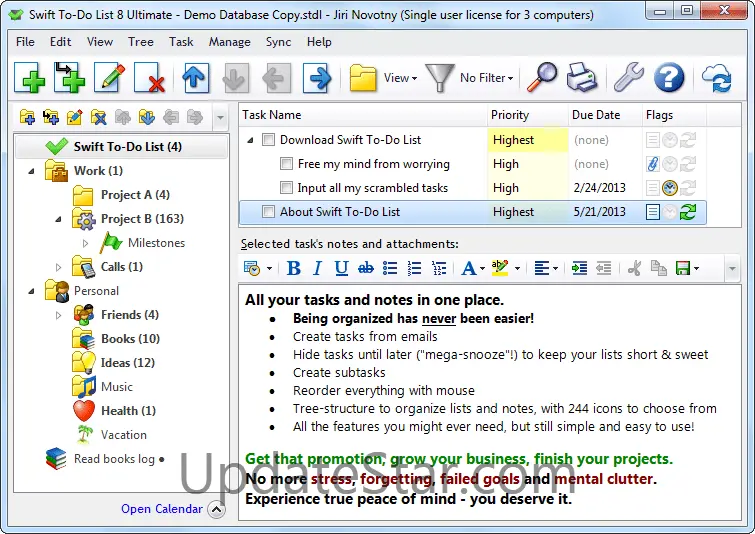The image size is (755, 534).
Task: Apply underline formatting in notes toolbar
Action: (341, 268)
